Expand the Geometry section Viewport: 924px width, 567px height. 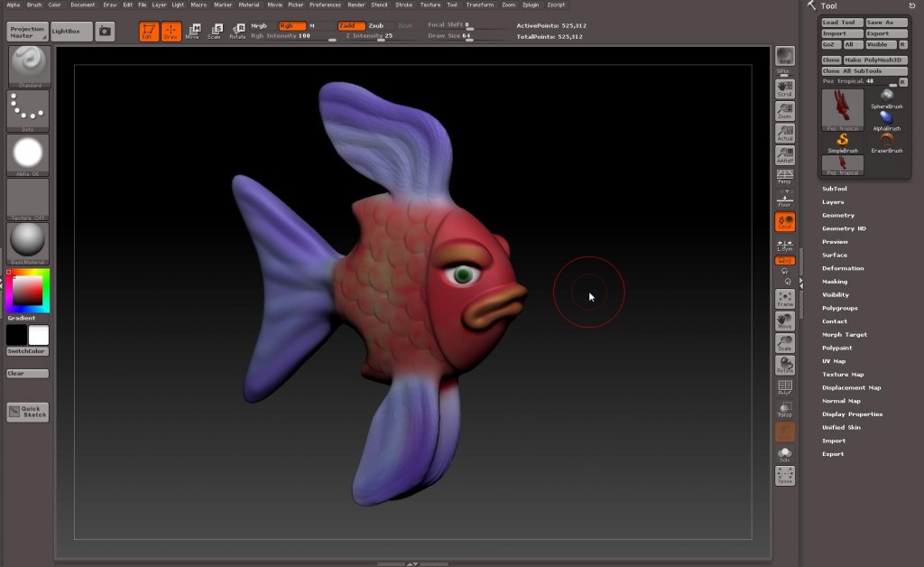coord(838,215)
